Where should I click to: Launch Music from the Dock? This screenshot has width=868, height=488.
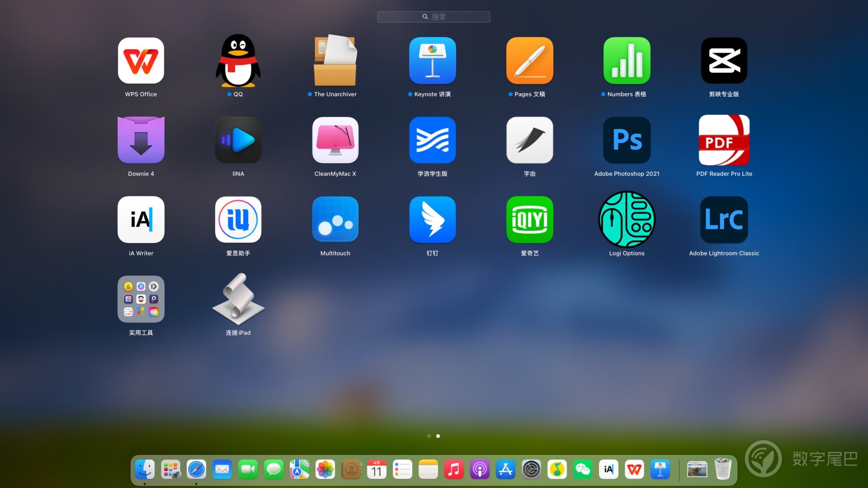pyautogui.click(x=454, y=469)
